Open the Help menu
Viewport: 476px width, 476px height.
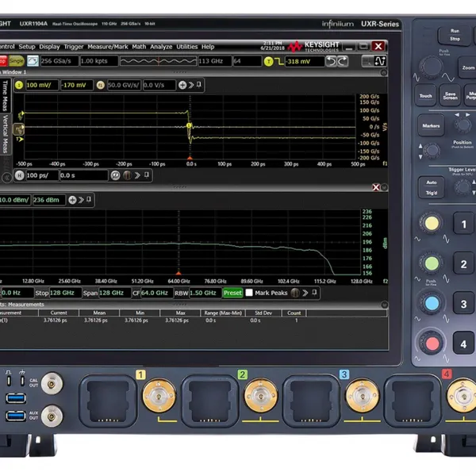[x=208, y=47]
